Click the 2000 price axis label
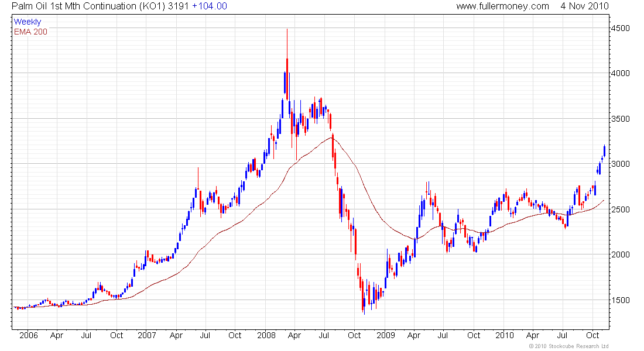The height and width of the screenshot is (351, 644). pyautogui.click(x=620, y=254)
